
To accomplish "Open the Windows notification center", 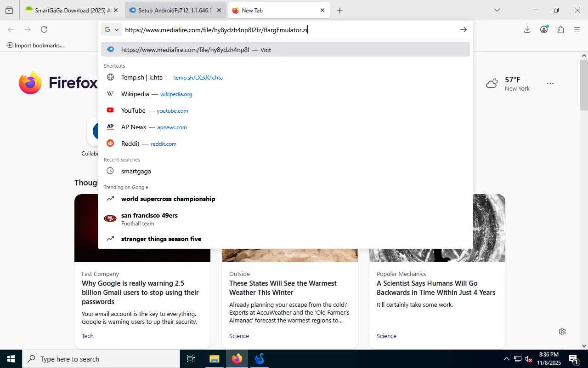I will coord(573,359).
